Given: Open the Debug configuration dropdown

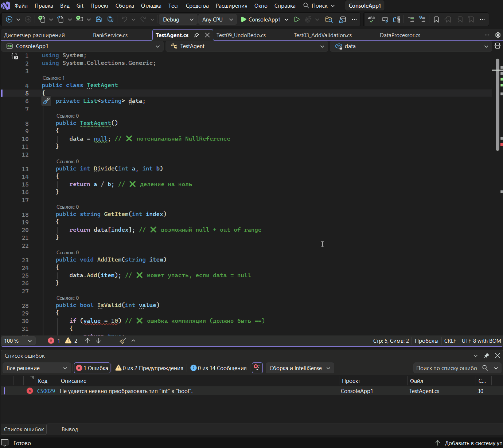Looking at the screenshot, I should coord(178,20).
